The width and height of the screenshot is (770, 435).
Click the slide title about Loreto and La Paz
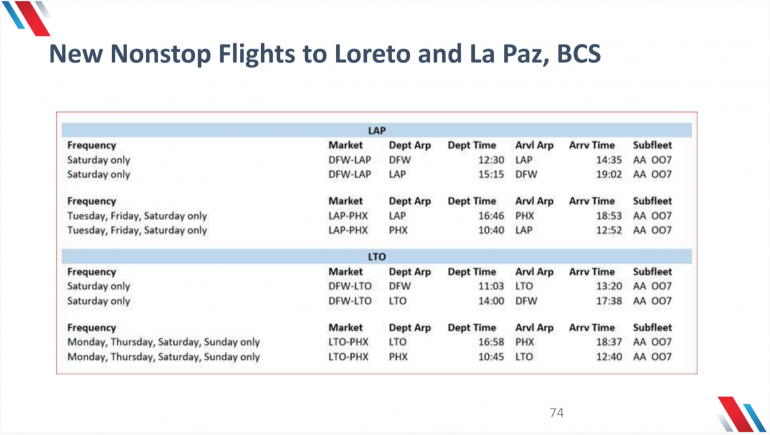[x=325, y=52]
